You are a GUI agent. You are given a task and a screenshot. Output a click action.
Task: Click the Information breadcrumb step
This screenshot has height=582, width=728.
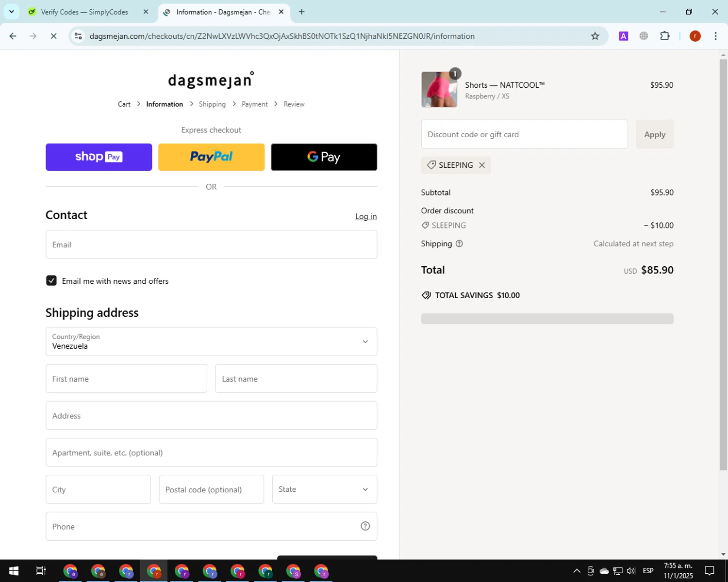coord(165,104)
